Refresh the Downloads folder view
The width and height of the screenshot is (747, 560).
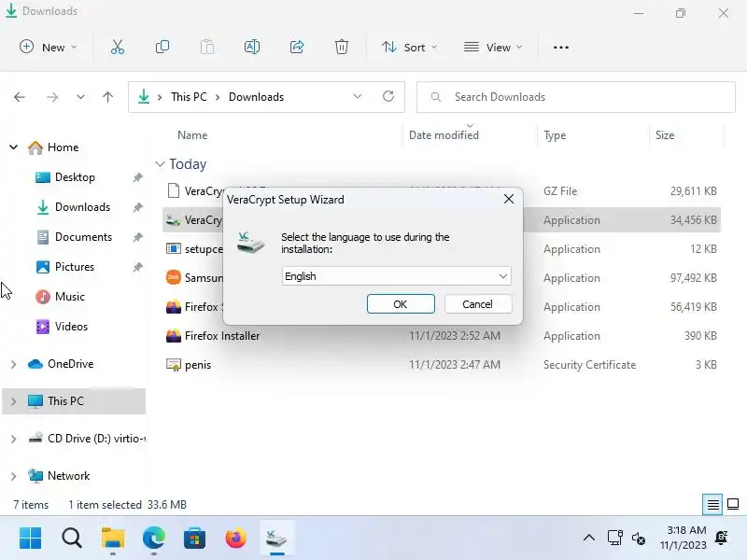pyautogui.click(x=388, y=97)
